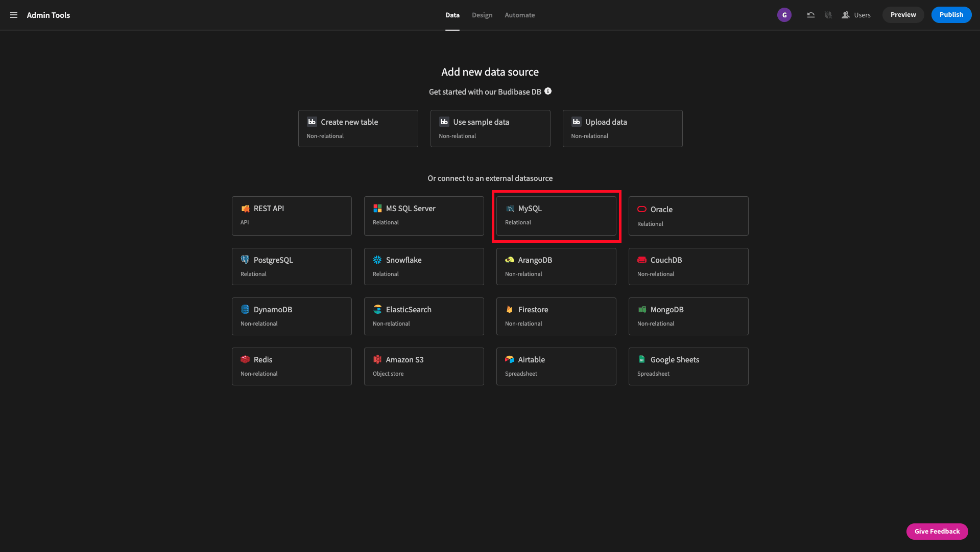980x552 pixels.
Task: Select the DynamoDB label
Action: point(273,310)
